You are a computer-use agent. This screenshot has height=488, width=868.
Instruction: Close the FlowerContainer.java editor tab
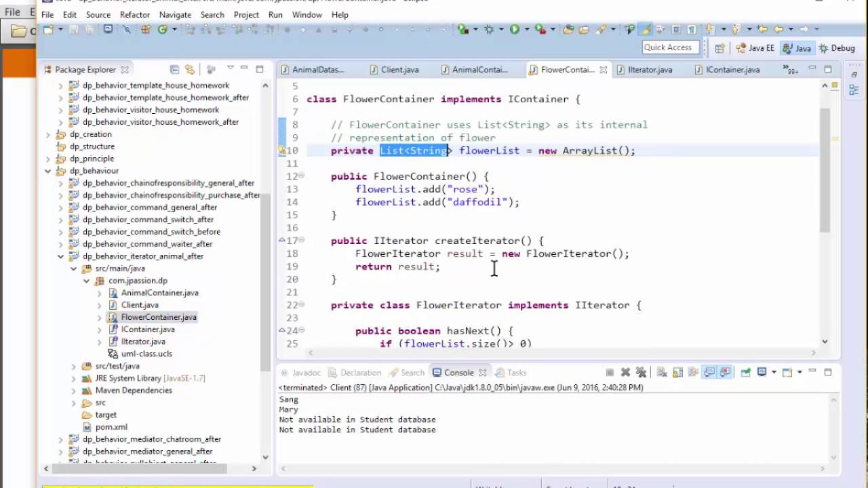[603, 70]
